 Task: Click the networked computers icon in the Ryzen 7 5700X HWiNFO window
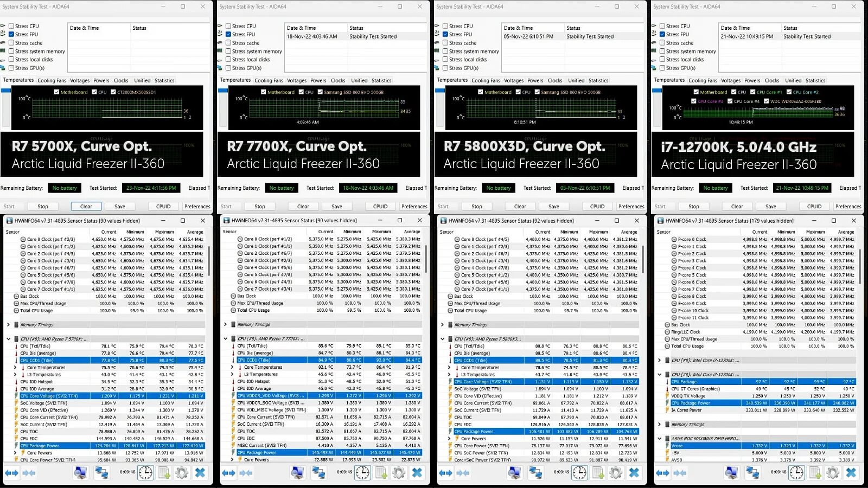click(x=101, y=473)
